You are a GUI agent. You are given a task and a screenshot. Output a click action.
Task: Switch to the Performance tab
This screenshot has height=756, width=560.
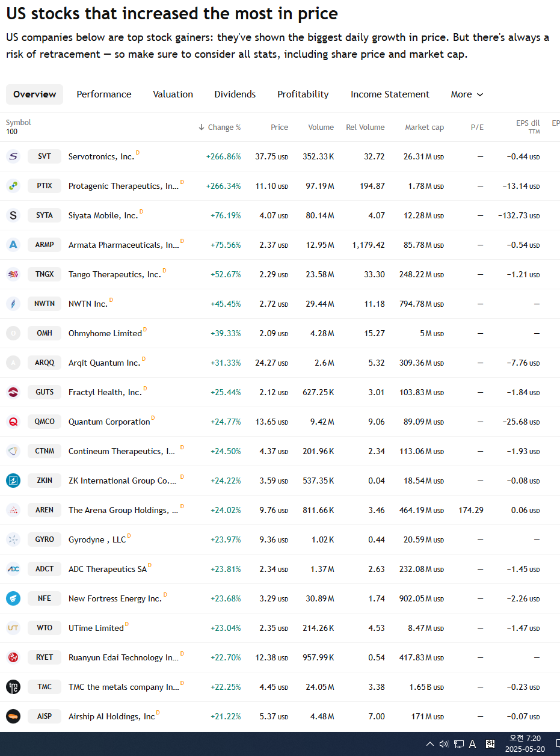tap(104, 94)
